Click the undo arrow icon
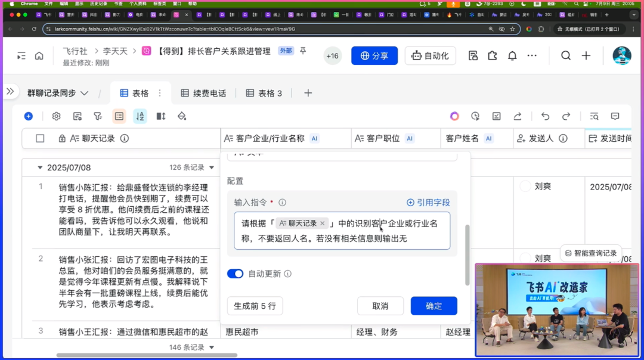Screen dimensions: 644x360 tap(545, 116)
